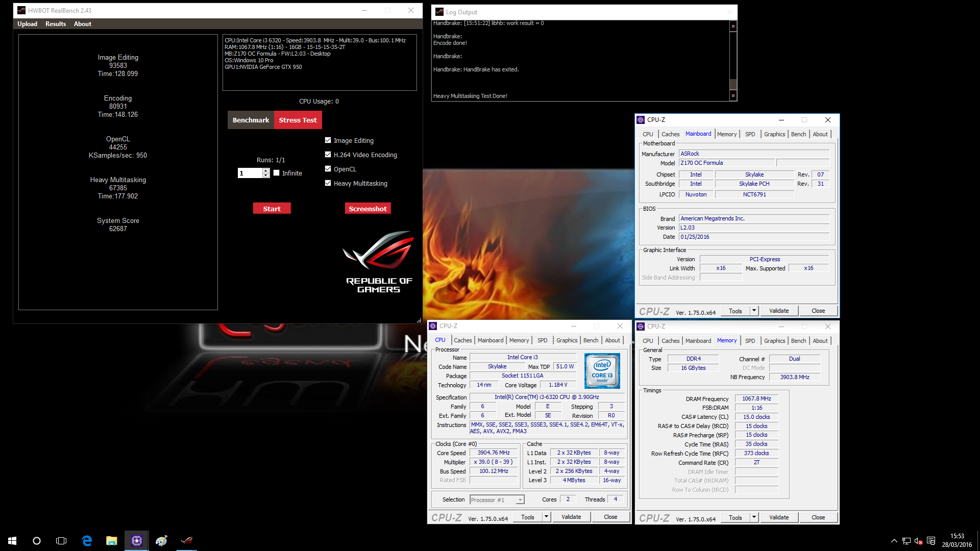Open Cortana search circle on taskbar
This screenshot has width=980, height=551.
(37, 541)
